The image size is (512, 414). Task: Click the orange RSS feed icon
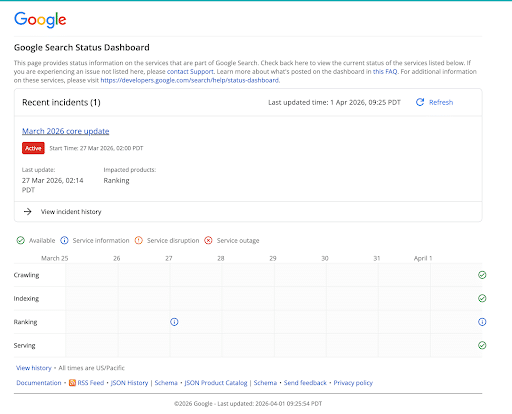(72, 383)
